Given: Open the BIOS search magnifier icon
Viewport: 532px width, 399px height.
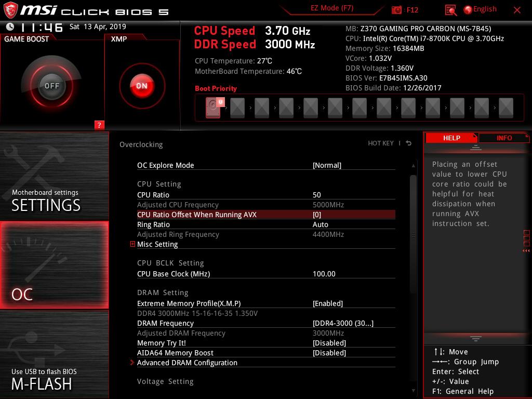Looking at the screenshot, I should pos(450,10).
